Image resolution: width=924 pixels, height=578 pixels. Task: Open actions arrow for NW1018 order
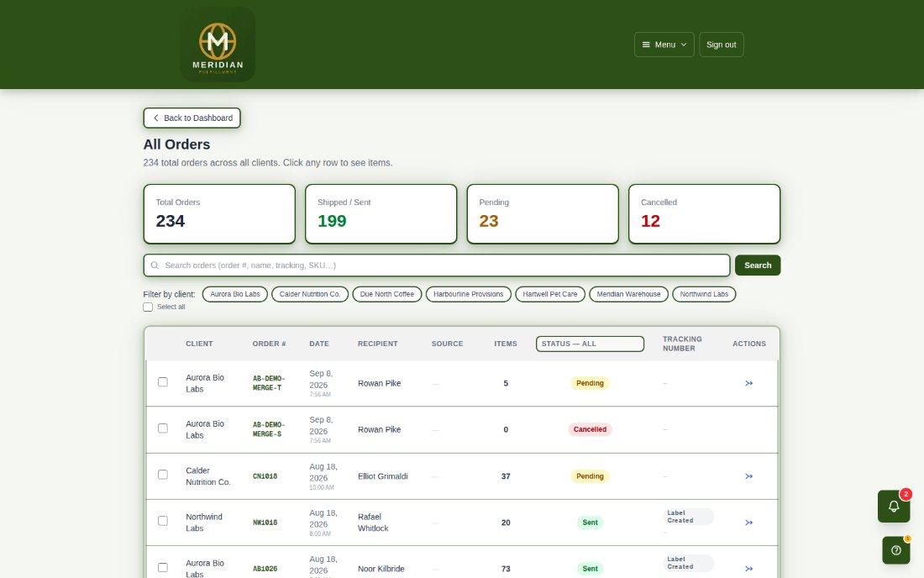[x=748, y=523]
